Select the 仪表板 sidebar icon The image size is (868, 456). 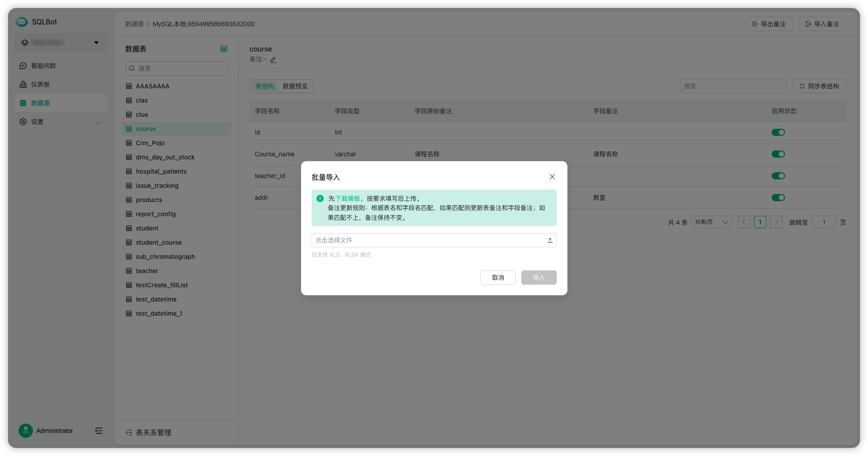coord(40,84)
